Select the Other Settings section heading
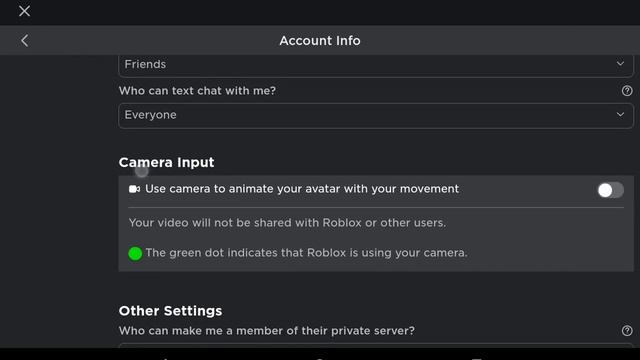Viewport: 640px width, 360px height. coord(170,311)
